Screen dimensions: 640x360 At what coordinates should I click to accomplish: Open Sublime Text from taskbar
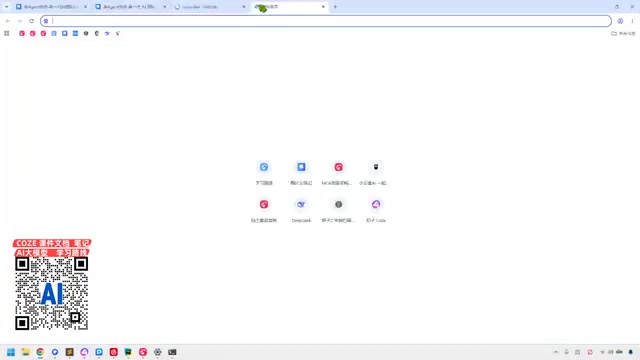(x=69, y=352)
